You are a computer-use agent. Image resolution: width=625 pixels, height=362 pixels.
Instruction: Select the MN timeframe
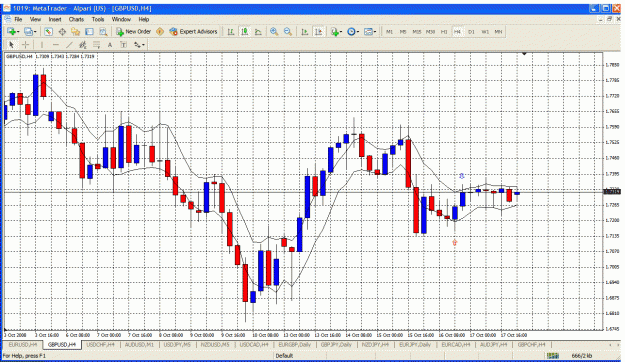498,32
